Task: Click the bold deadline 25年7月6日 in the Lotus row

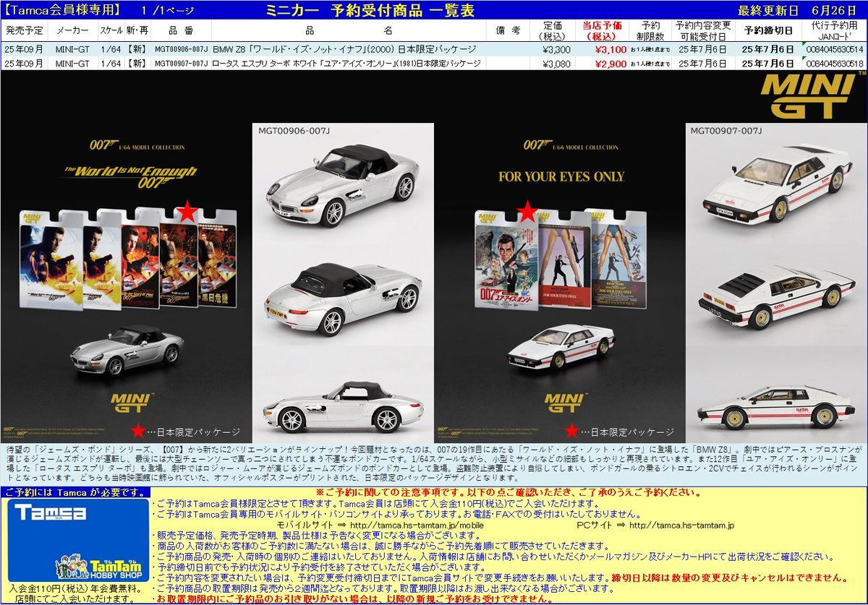Action: click(767, 64)
